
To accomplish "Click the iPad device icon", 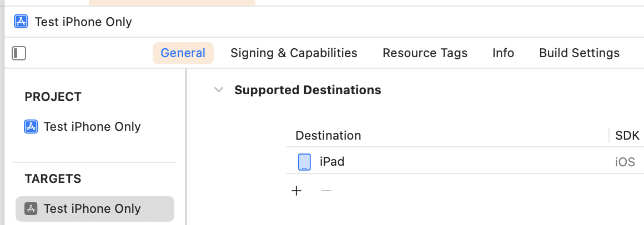I will pos(304,162).
